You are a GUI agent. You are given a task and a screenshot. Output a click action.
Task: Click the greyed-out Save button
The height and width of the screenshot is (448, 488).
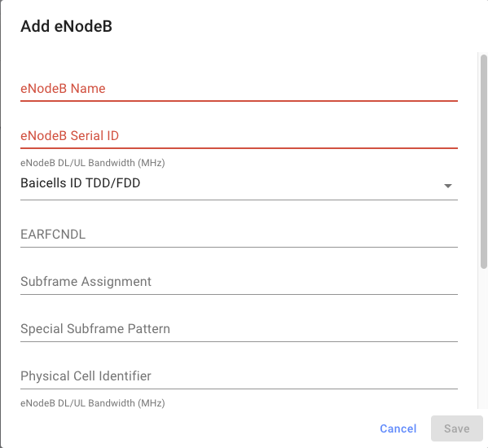(457, 428)
